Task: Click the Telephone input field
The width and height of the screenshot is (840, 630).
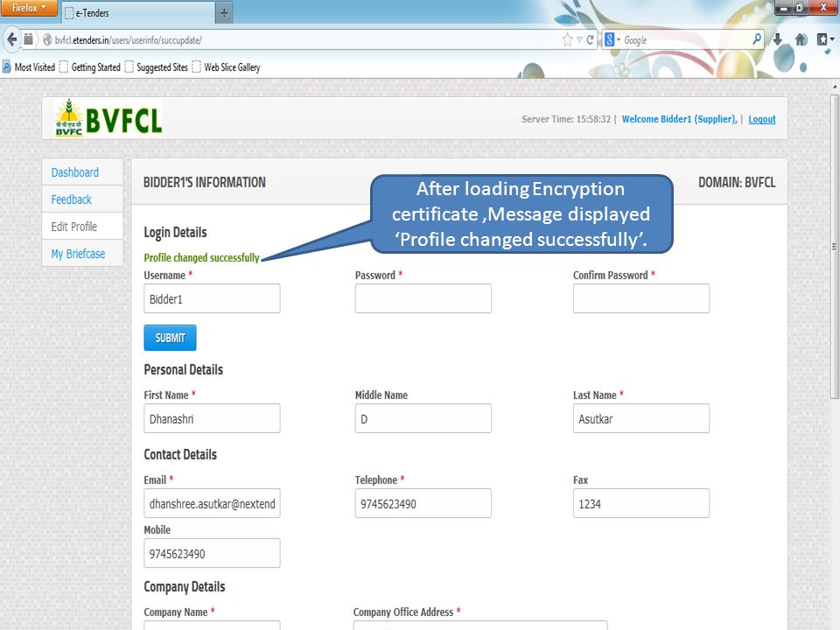Action: click(423, 503)
